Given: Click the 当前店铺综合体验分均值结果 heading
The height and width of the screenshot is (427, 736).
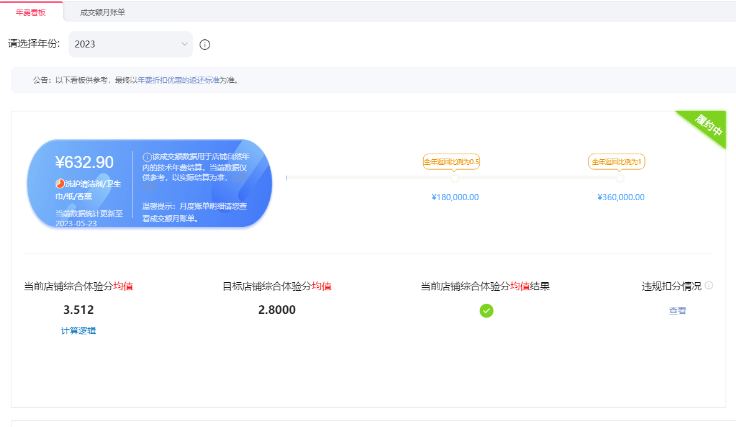Looking at the screenshot, I should [485, 286].
